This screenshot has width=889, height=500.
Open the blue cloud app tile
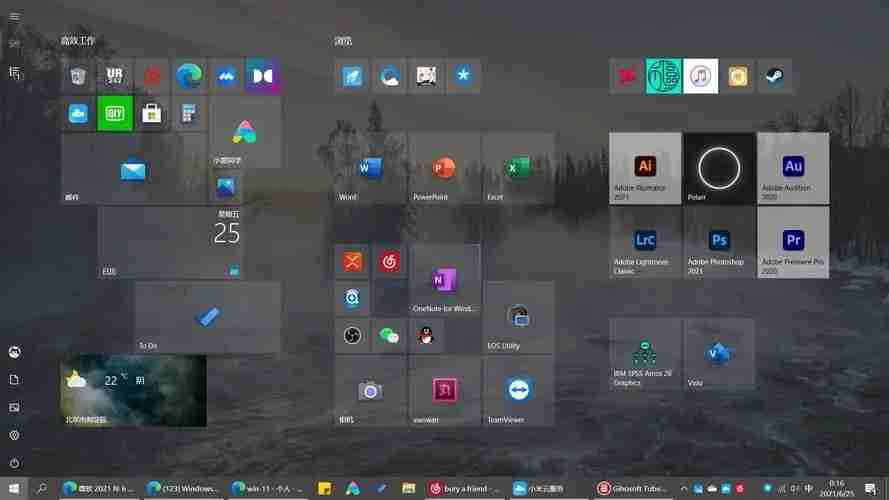(78, 113)
